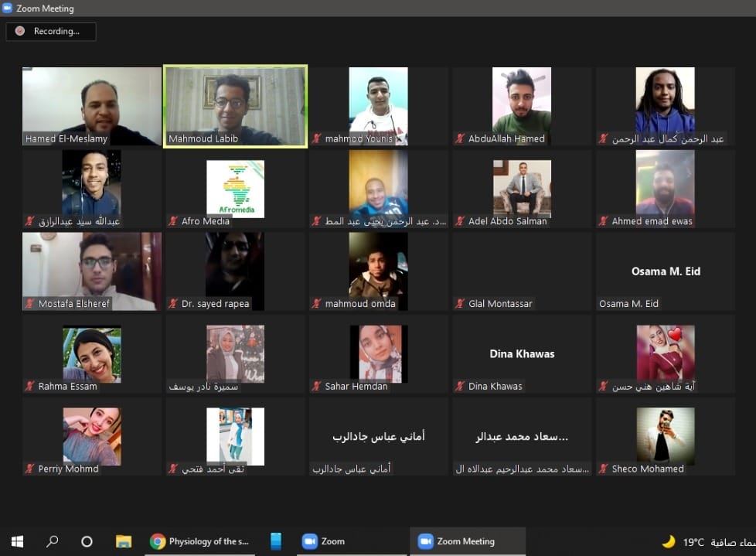
Task: Click muted microphone icon for Rahma Essam
Action: (29, 386)
